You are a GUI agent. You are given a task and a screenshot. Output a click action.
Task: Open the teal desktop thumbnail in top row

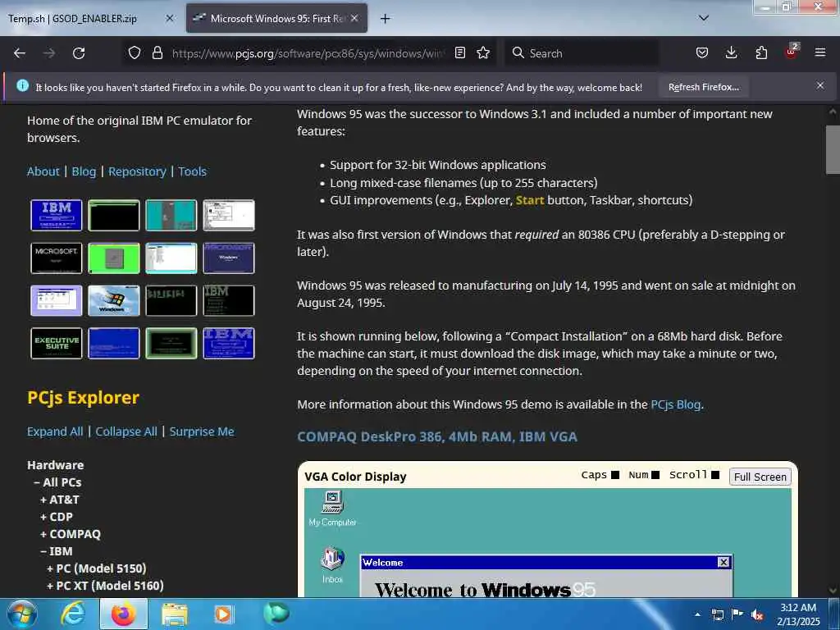click(171, 215)
